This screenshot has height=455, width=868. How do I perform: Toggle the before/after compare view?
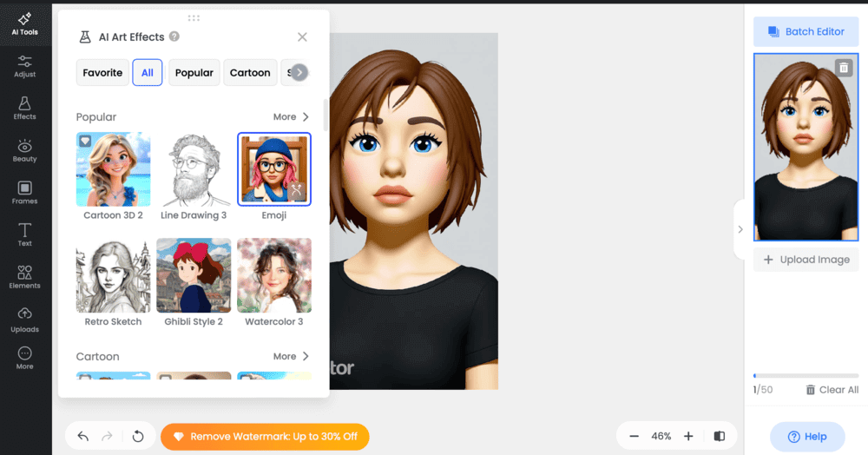pos(719,436)
